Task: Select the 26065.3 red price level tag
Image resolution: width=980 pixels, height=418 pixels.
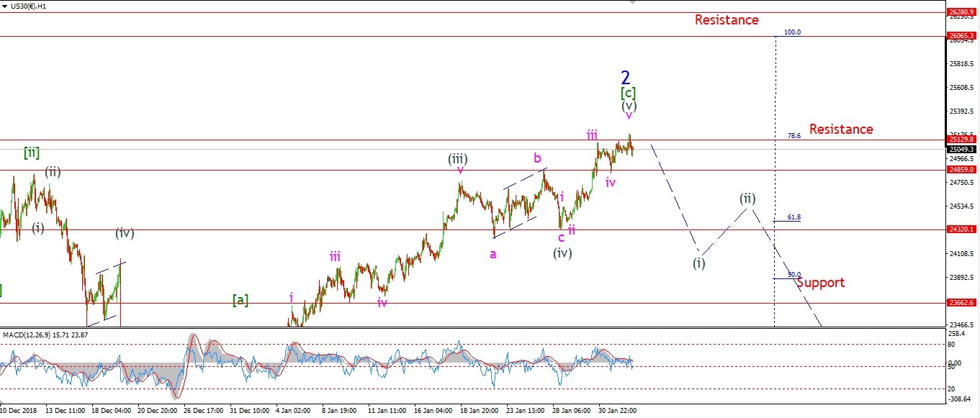Action: pos(961,35)
